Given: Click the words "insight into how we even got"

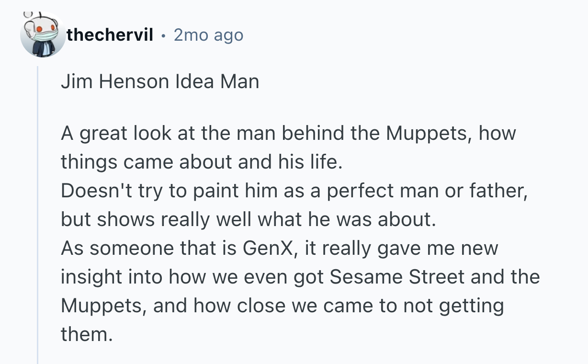Looking at the screenshot, I should pos(192,277).
